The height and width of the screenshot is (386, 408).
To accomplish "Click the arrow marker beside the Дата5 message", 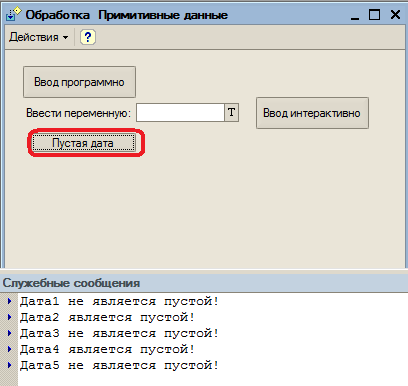I will coord(10,365).
